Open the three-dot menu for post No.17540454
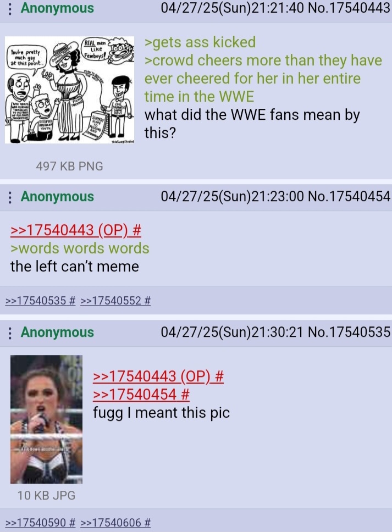This screenshot has height=532, width=392. [x=10, y=197]
